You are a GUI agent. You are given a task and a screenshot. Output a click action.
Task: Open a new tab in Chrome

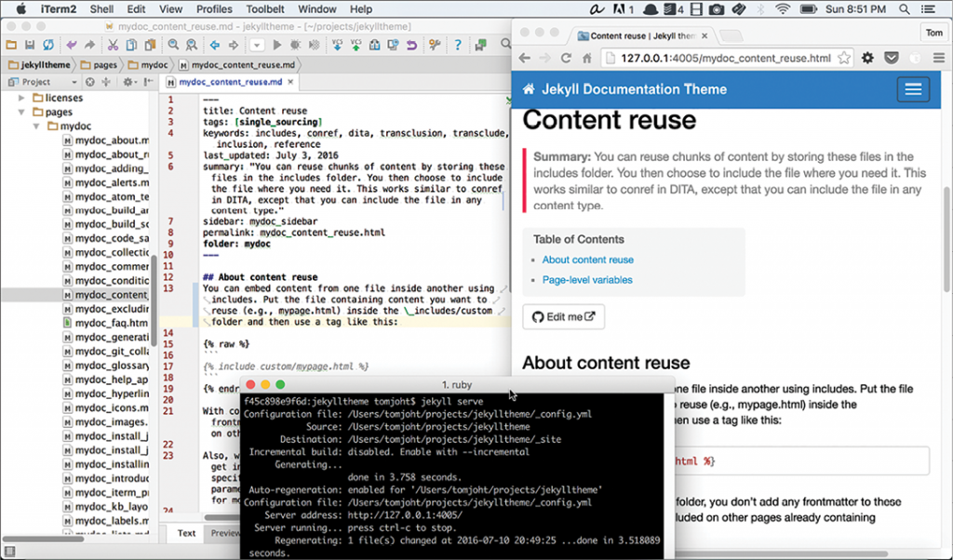[x=731, y=36]
